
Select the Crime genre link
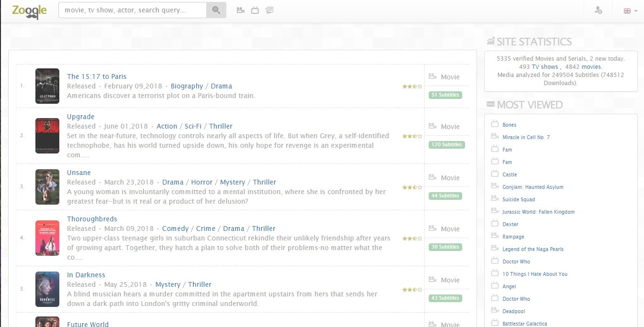(x=206, y=229)
